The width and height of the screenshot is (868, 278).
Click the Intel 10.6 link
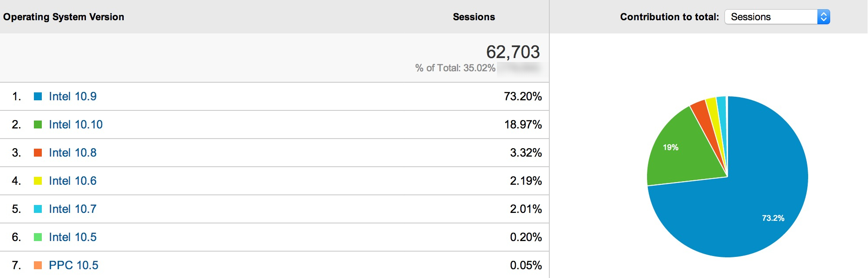(73, 181)
